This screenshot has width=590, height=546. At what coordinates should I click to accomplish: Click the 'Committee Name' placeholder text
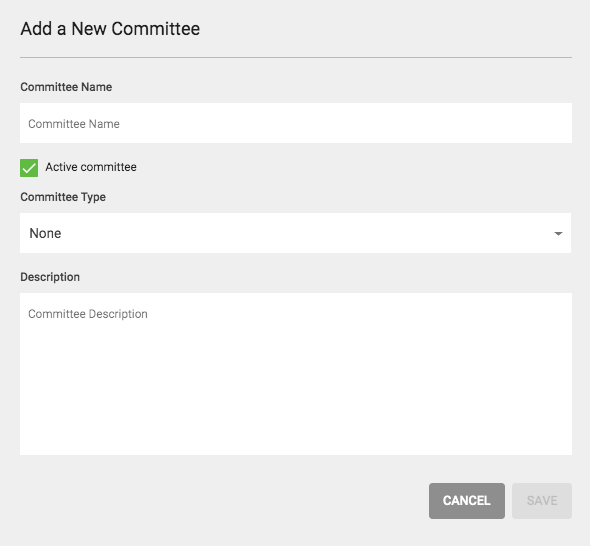(74, 124)
